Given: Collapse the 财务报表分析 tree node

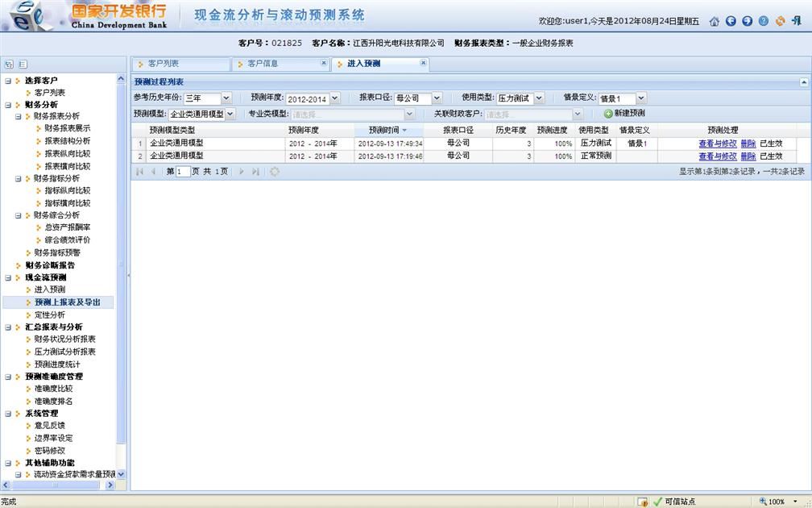Looking at the screenshot, I should [18, 117].
